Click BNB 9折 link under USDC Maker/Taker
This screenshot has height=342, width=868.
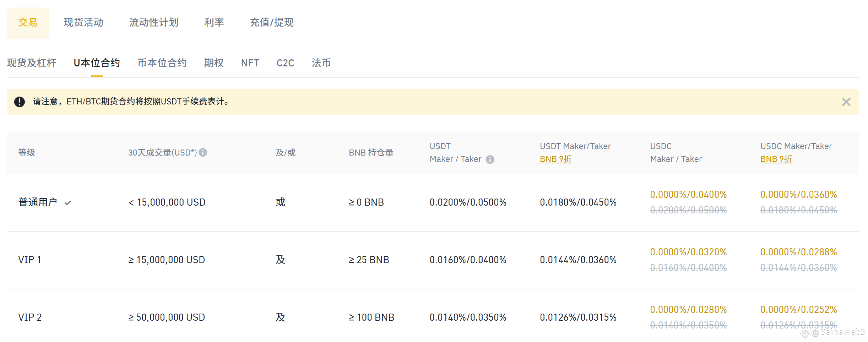click(x=776, y=159)
